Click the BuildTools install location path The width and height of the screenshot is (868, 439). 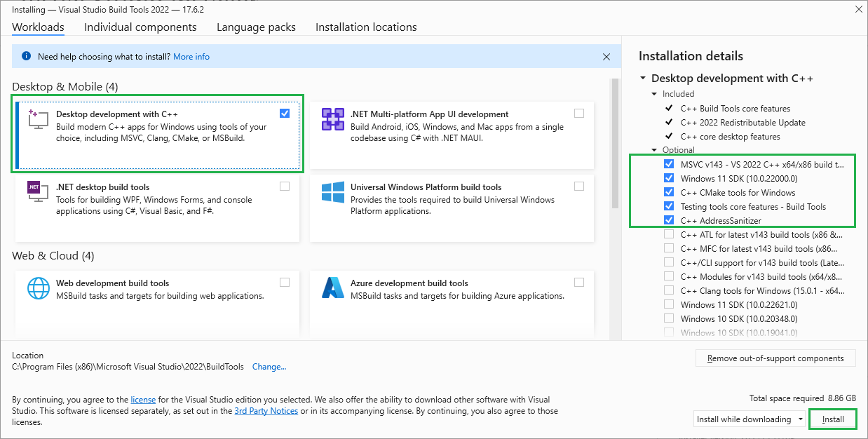click(128, 367)
